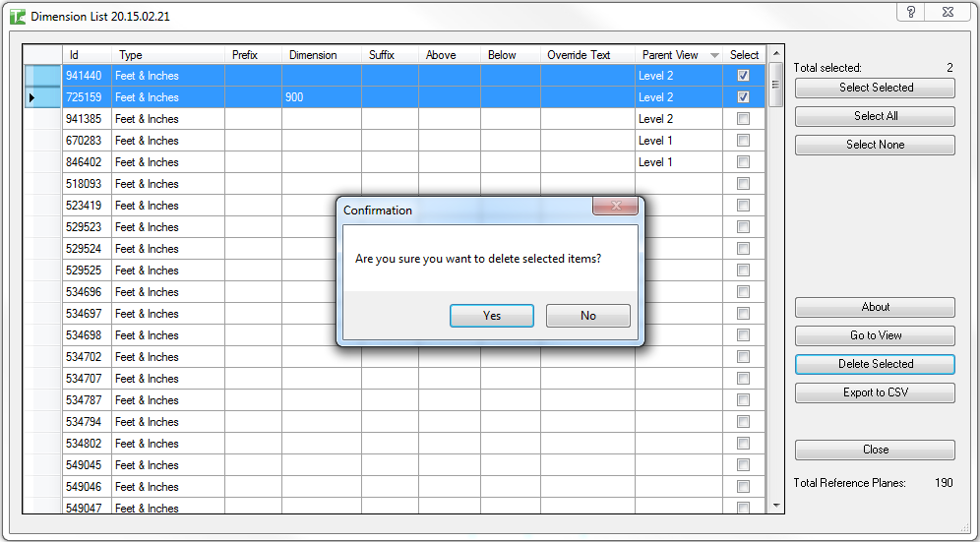Screen dimensions: 980x542
Task: Click No to cancel deletion
Action: tap(587, 316)
